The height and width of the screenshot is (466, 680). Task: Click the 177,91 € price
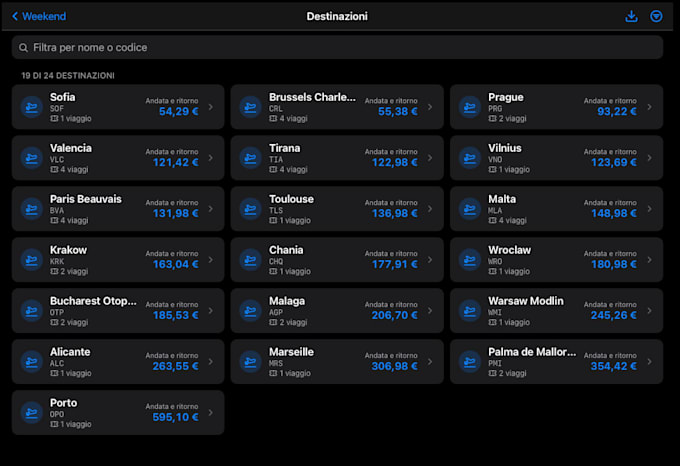395,264
